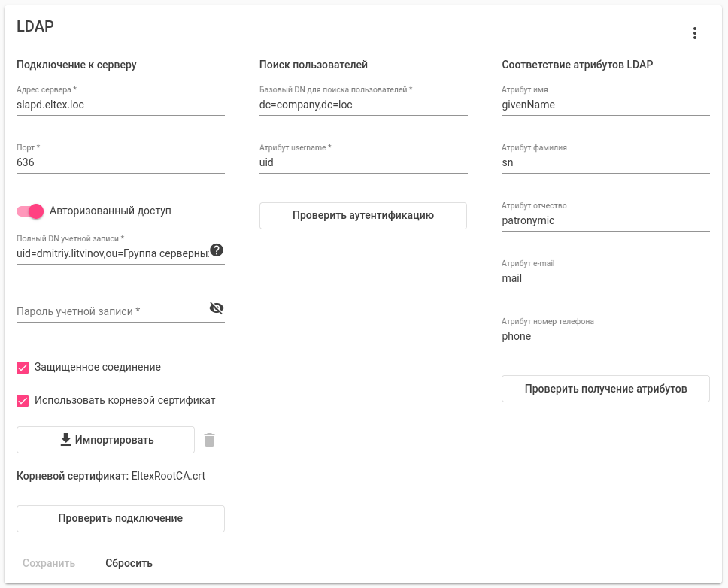Show password with the crossed-eye icon
This screenshot has width=728, height=588.
tap(217, 308)
